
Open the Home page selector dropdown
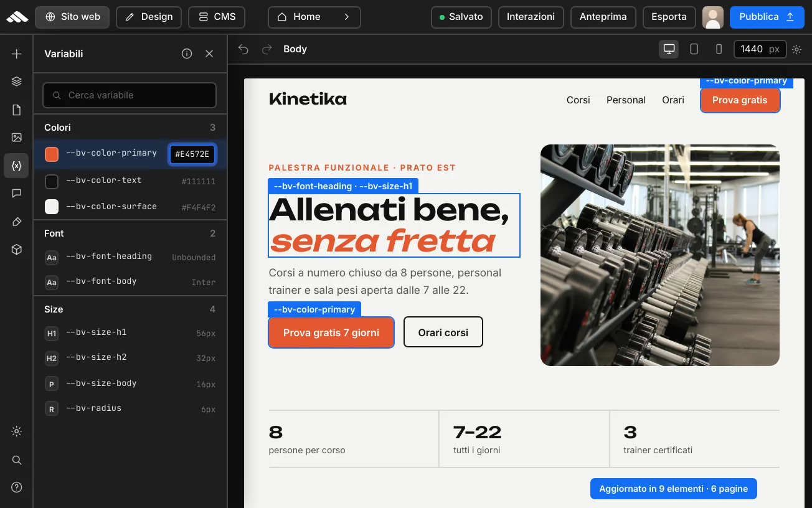(x=314, y=17)
